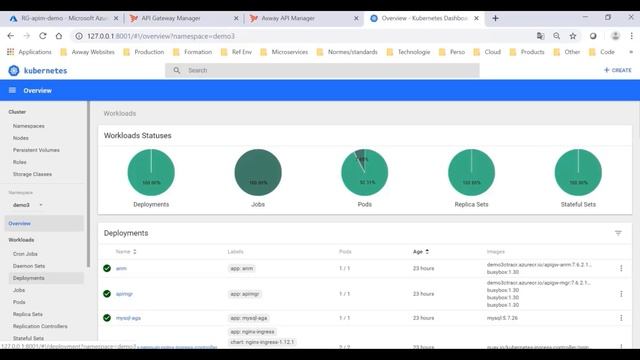The image size is (640, 360).
Task: Open the Applications bookmarks shortcut
Action: point(29,52)
